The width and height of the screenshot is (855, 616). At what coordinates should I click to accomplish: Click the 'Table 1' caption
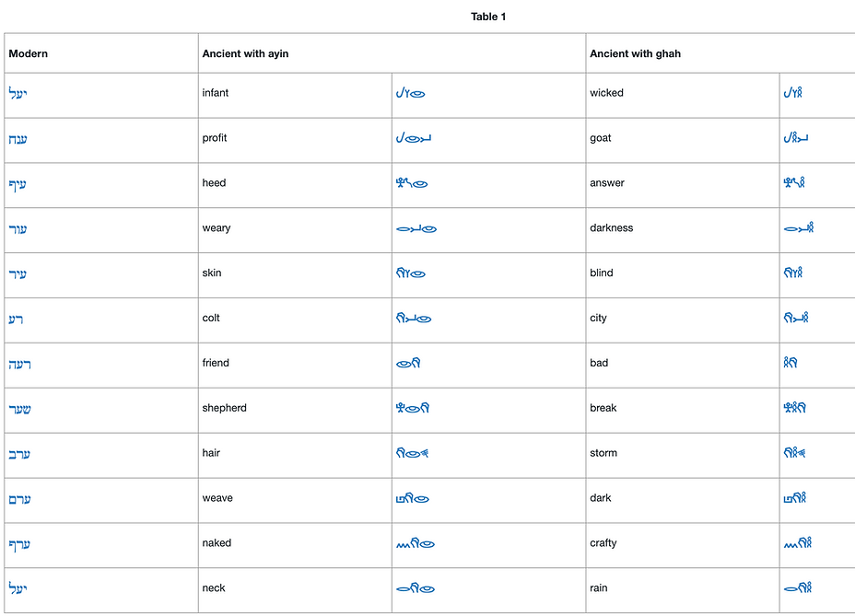coord(488,17)
